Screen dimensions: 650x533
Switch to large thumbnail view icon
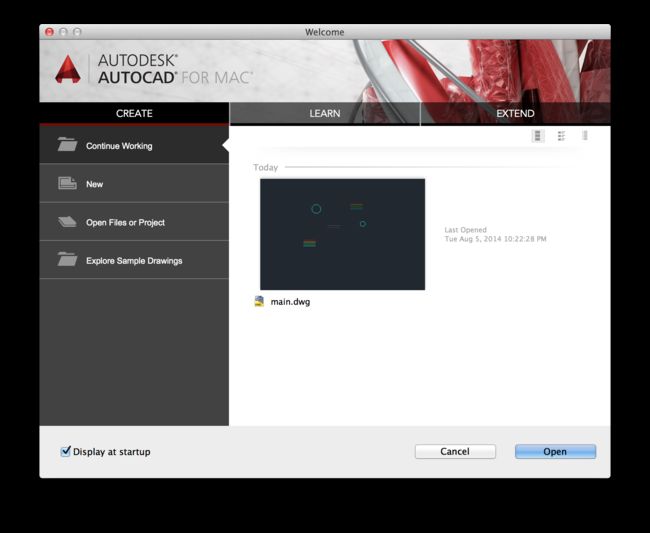(x=538, y=136)
